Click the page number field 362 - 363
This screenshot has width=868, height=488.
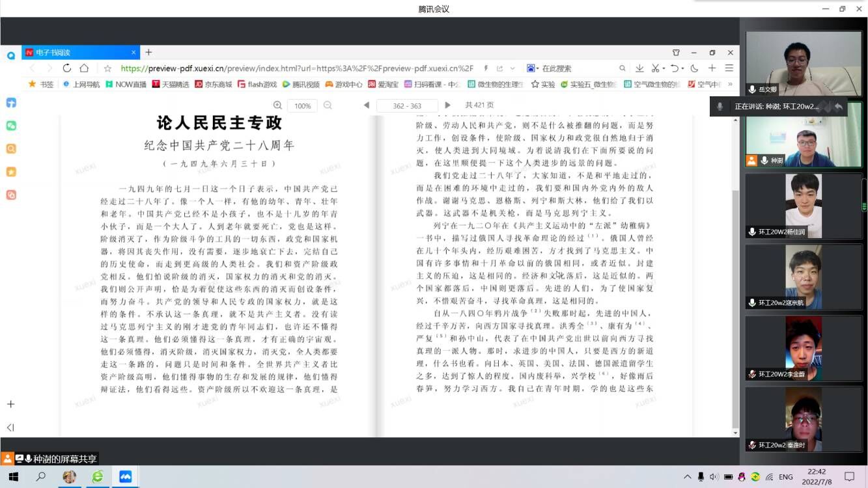tap(408, 105)
